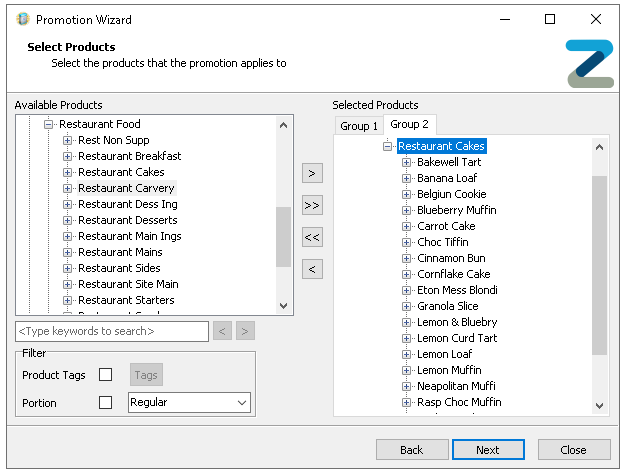Enable the Product Tags filter checkbox
Image resolution: width=623 pixels, height=472 pixels.
coord(105,375)
